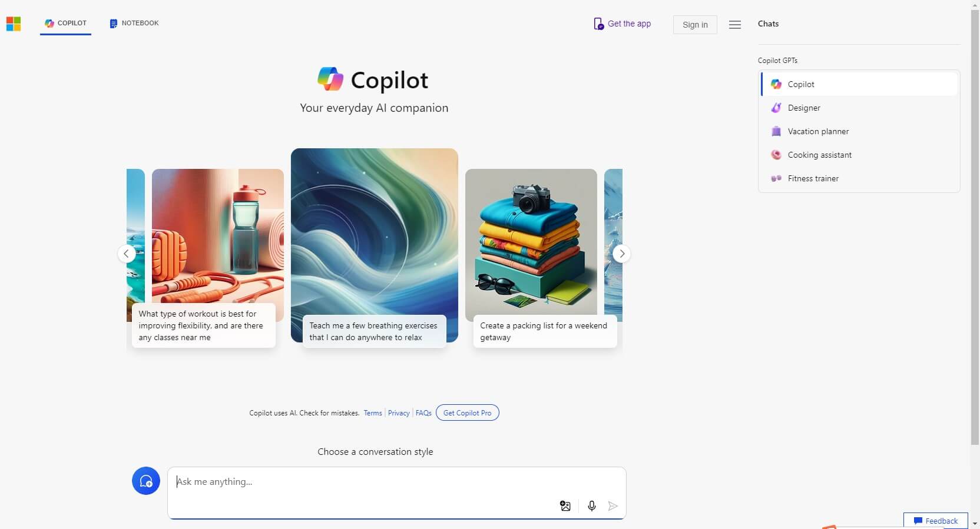Click the next carousel arrow
Image resolution: width=980 pixels, height=529 pixels.
pos(622,254)
